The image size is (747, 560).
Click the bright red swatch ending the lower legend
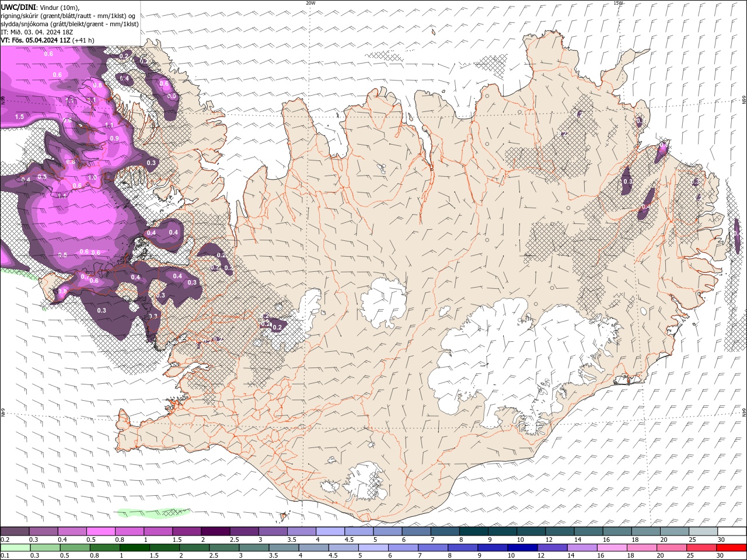[x=731, y=548]
